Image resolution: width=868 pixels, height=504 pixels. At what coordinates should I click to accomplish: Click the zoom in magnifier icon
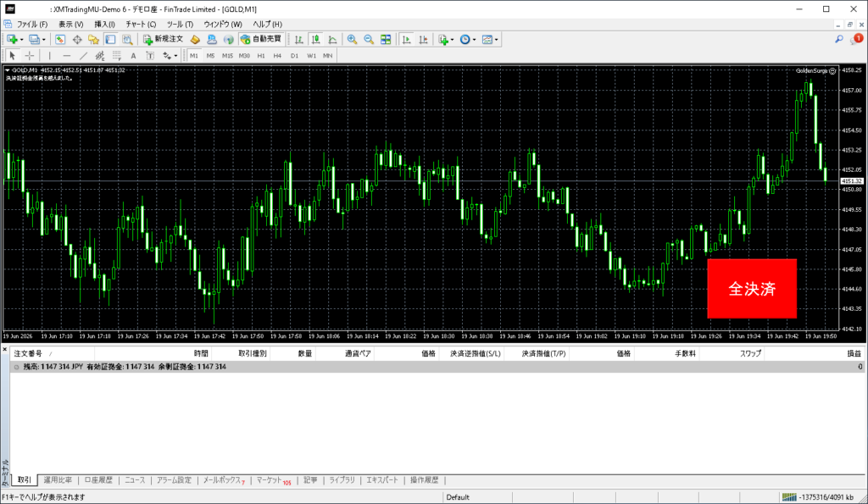(352, 39)
